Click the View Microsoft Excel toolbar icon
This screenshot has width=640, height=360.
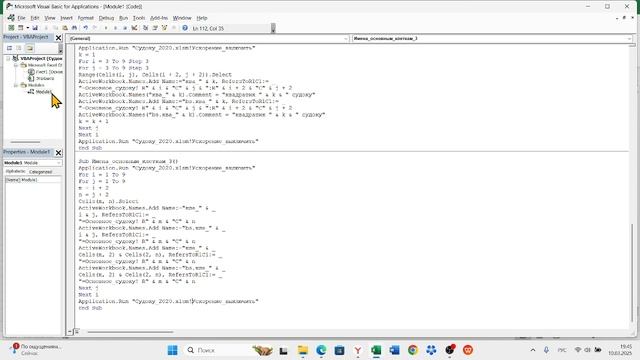(x=11, y=28)
